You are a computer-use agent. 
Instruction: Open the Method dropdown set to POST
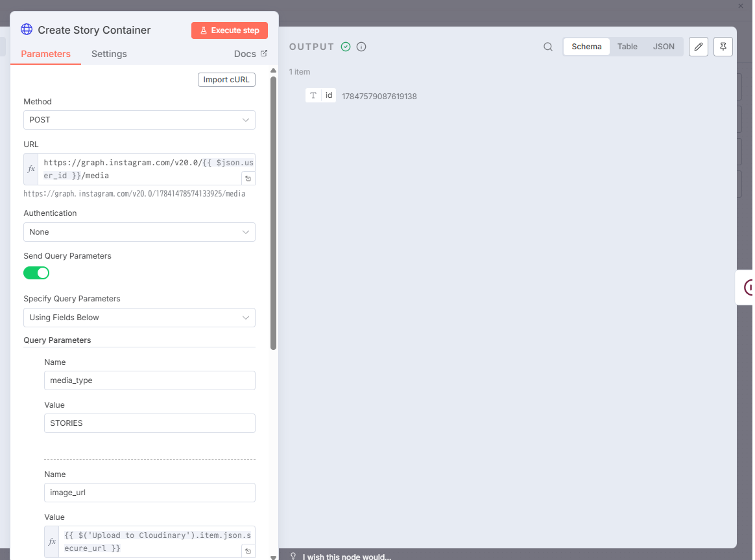[139, 120]
